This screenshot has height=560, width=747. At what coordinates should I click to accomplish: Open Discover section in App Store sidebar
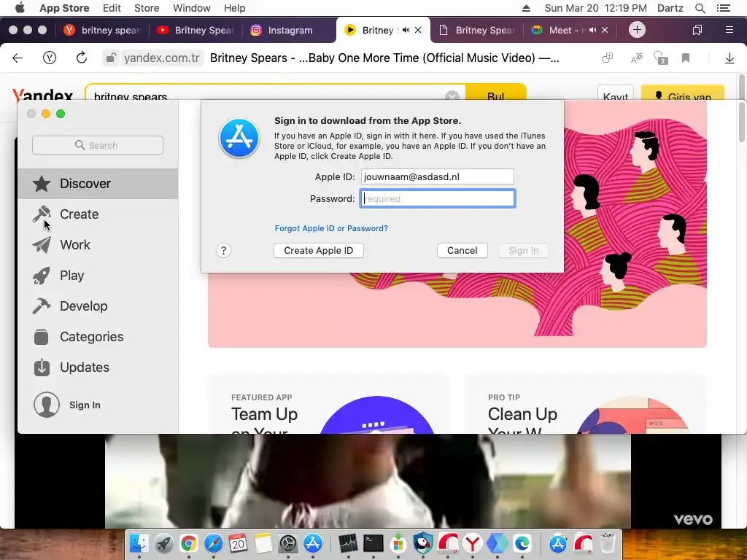click(98, 183)
